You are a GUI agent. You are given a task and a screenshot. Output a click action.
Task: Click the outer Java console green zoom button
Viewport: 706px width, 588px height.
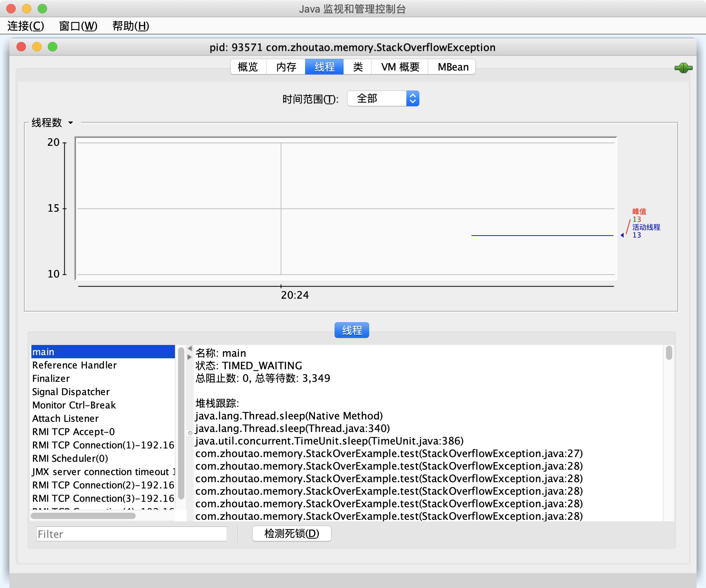42,8
